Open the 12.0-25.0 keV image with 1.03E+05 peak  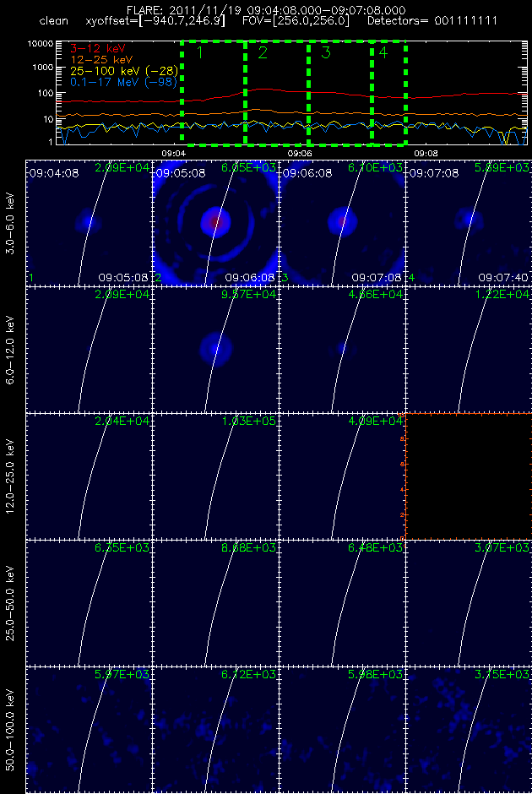[215, 476]
